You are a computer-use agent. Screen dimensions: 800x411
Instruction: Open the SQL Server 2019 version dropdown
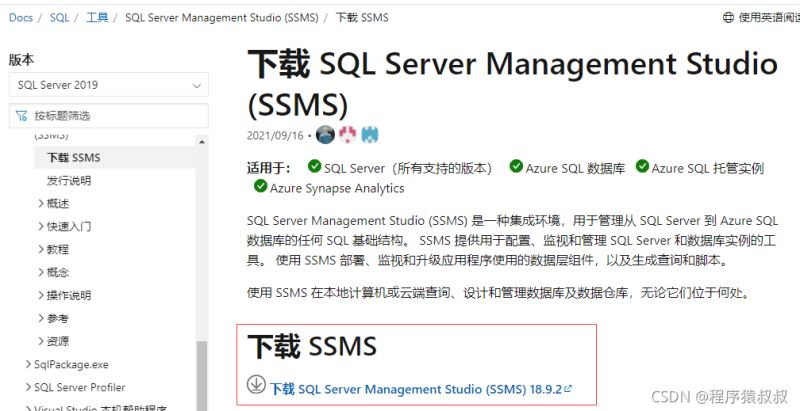tap(108, 85)
